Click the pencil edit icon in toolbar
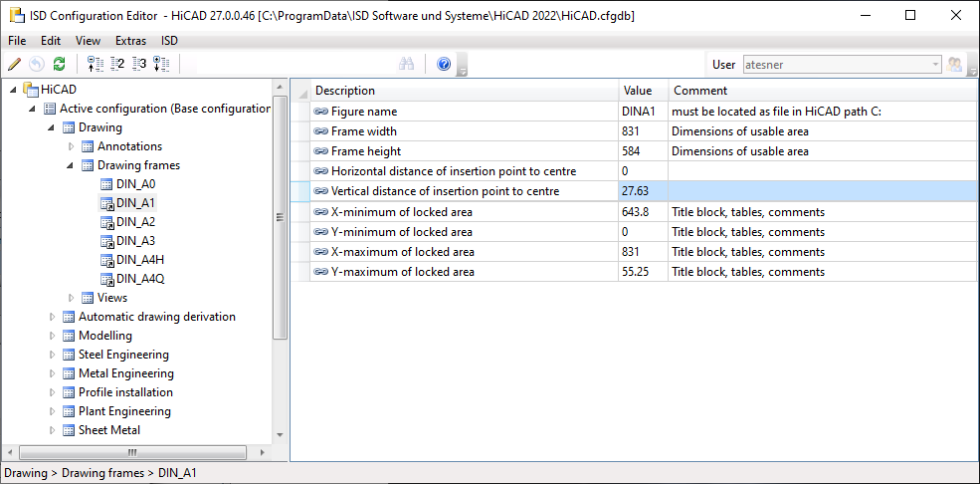This screenshot has width=980, height=484. (x=15, y=64)
